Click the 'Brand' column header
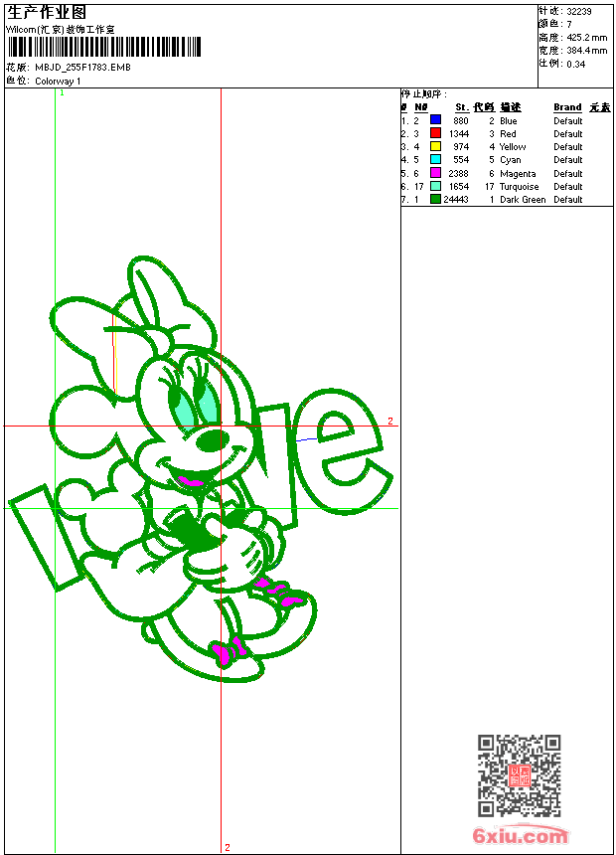 click(x=567, y=107)
